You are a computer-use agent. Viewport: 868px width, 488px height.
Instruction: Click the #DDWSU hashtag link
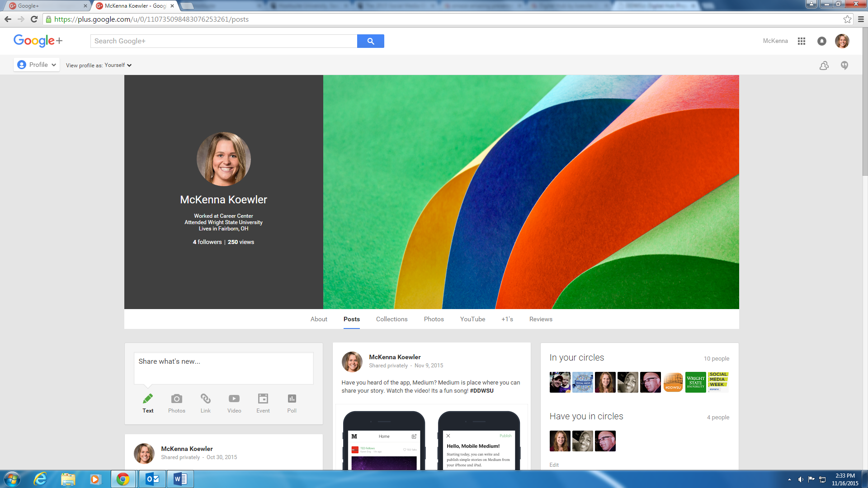click(481, 391)
